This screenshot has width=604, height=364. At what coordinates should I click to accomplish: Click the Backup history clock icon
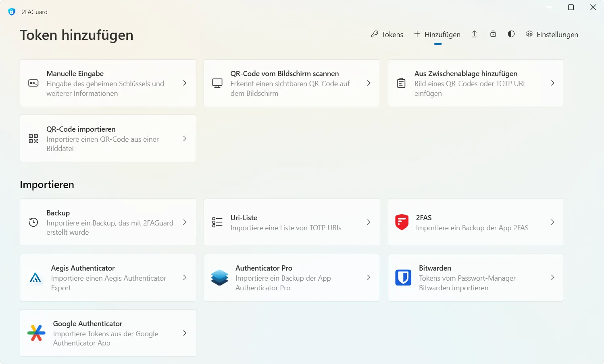(33, 222)
